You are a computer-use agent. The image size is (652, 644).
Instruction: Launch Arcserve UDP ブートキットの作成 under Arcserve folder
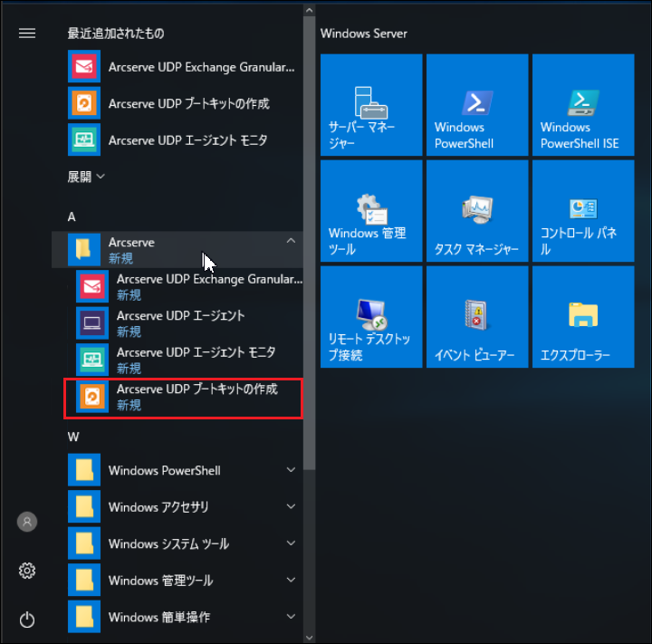[x=183, y=399]
